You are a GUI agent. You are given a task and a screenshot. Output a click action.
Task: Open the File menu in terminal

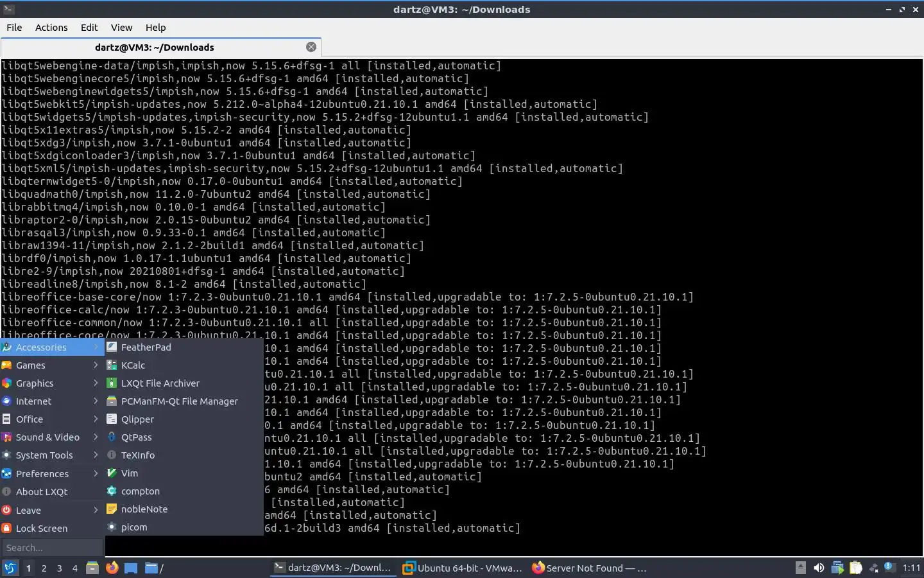[x=14, y=27]
